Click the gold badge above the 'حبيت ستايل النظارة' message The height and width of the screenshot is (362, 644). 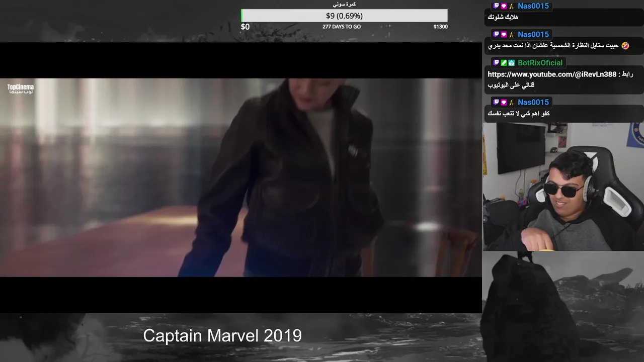511,35
